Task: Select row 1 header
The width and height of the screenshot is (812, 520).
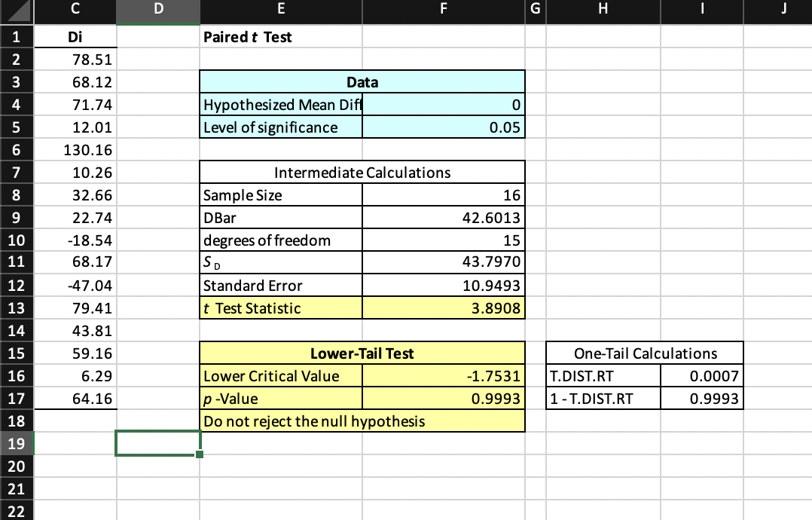Action: 17,37
